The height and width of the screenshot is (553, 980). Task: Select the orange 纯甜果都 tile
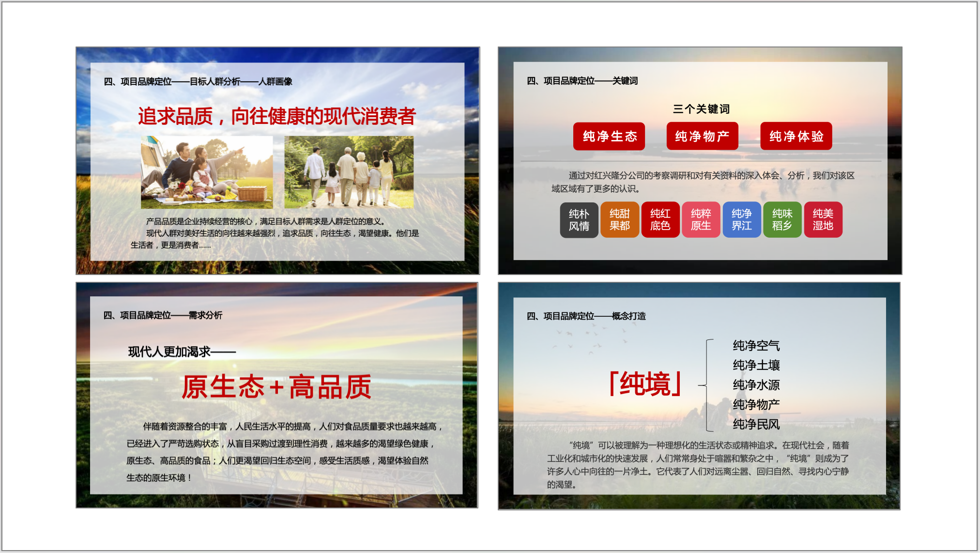620,220
